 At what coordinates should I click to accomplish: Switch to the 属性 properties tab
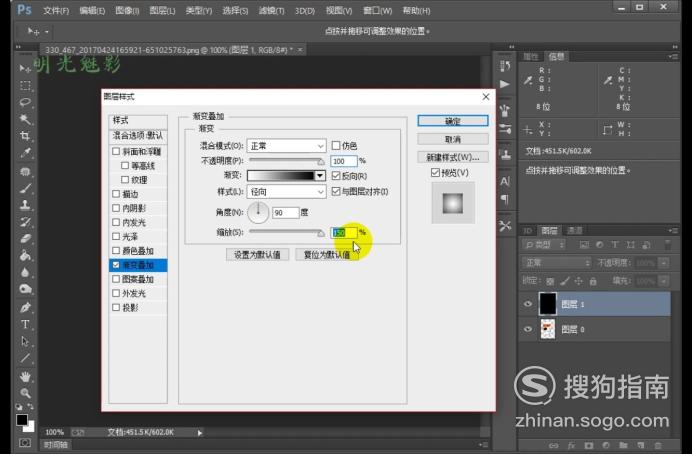(530, 56)
